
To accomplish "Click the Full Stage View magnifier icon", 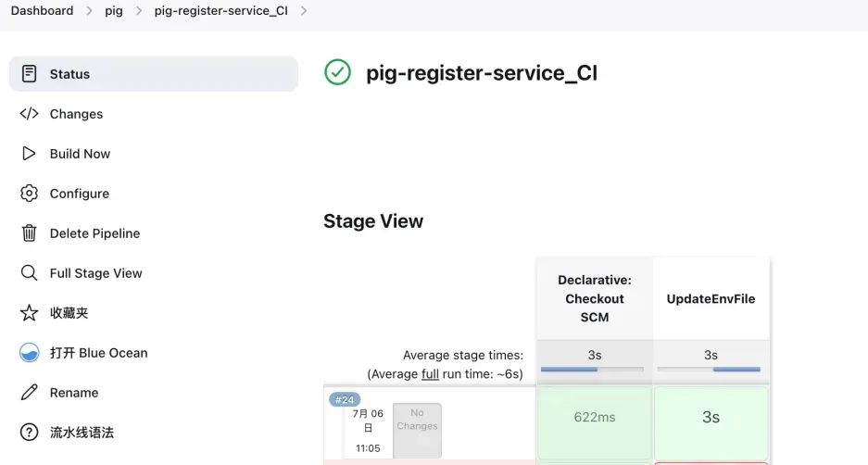I will point(29,273).
